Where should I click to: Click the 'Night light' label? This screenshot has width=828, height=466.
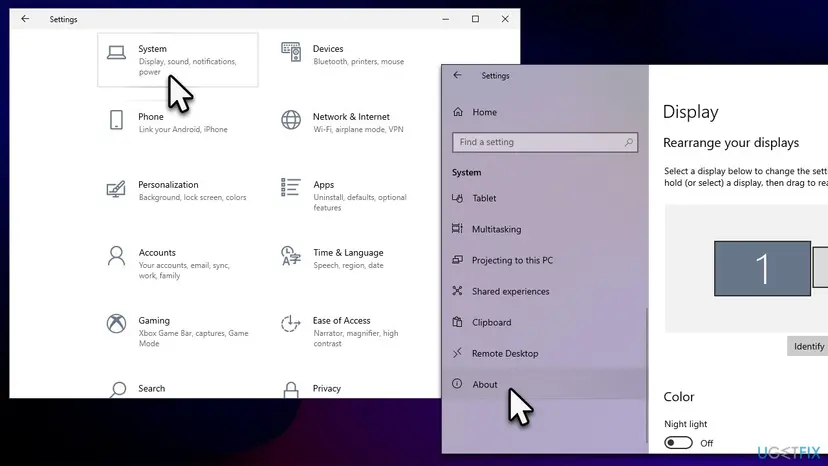pyautogui.click(x=685, y=424)
